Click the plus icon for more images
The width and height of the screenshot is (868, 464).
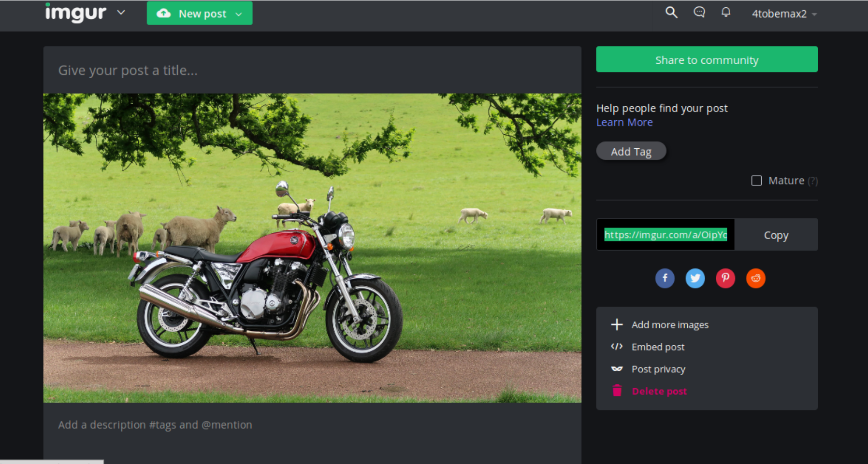(617, 324)
